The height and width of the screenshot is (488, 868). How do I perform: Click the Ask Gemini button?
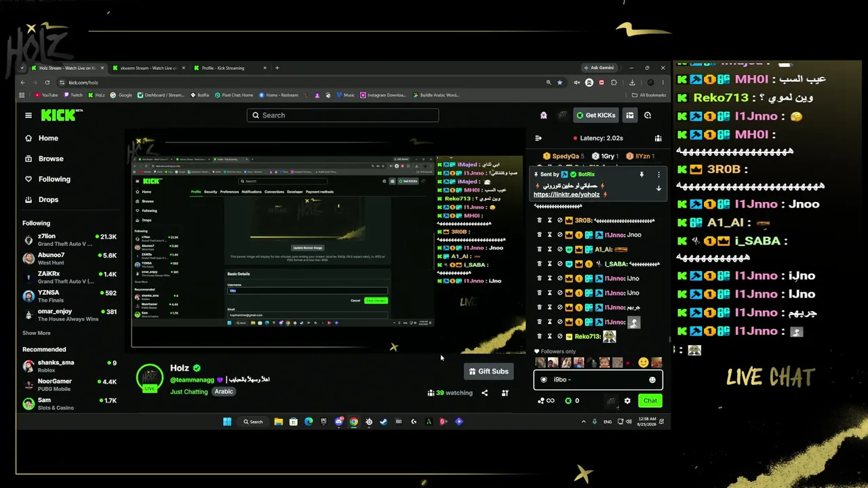click(x=599, y=68)
